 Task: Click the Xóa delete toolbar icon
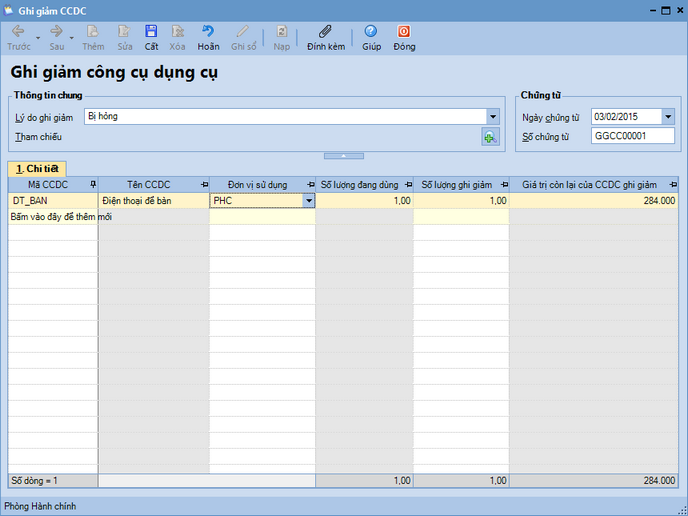[177, 38]
